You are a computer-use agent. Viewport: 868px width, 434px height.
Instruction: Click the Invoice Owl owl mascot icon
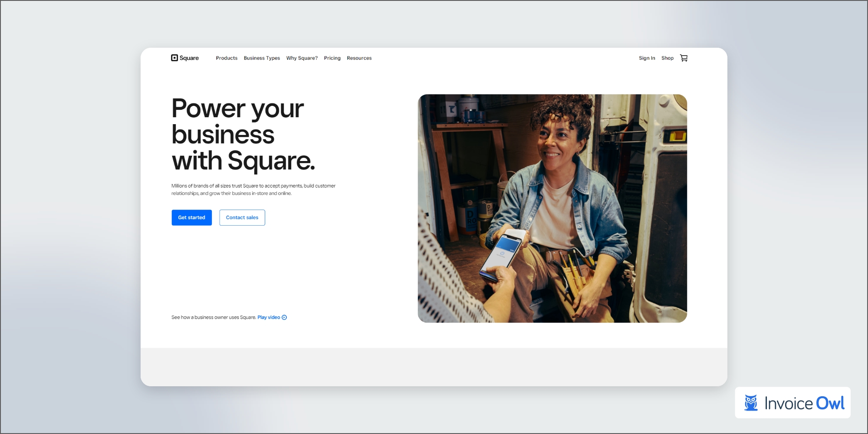click(x=750, y=403)
